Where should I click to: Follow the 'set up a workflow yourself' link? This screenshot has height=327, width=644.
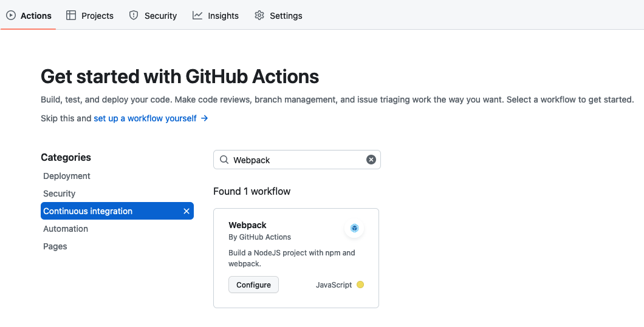tap(145, 118)
